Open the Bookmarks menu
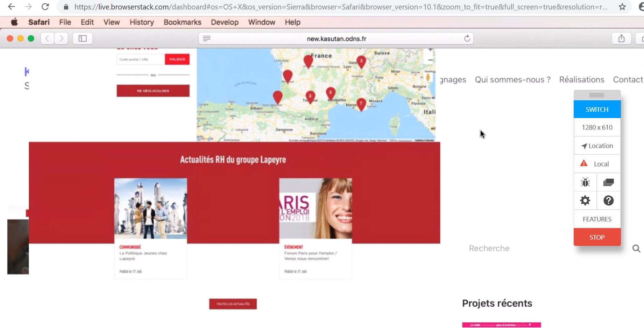 [183, 22]
